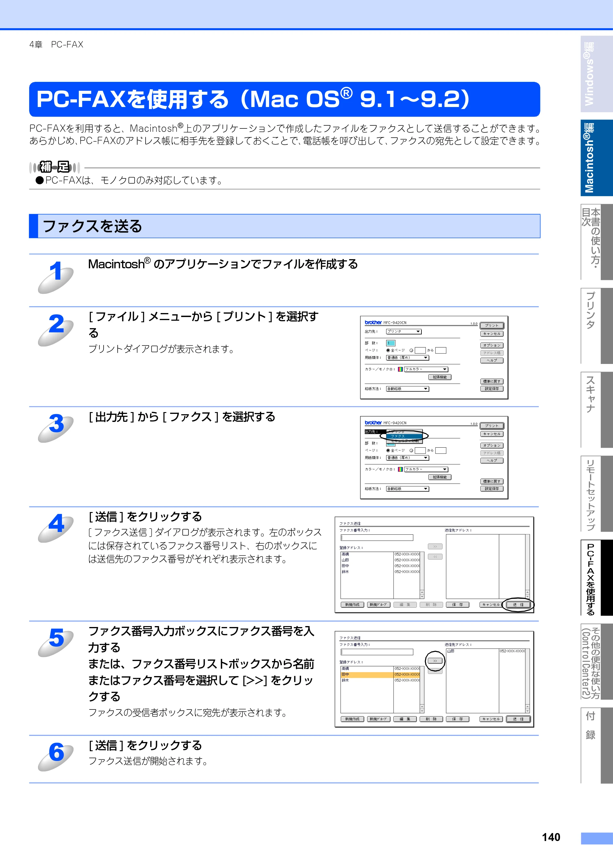
Task: Select 高橋 in step 4 address list
Action: (x=380, y=554)
